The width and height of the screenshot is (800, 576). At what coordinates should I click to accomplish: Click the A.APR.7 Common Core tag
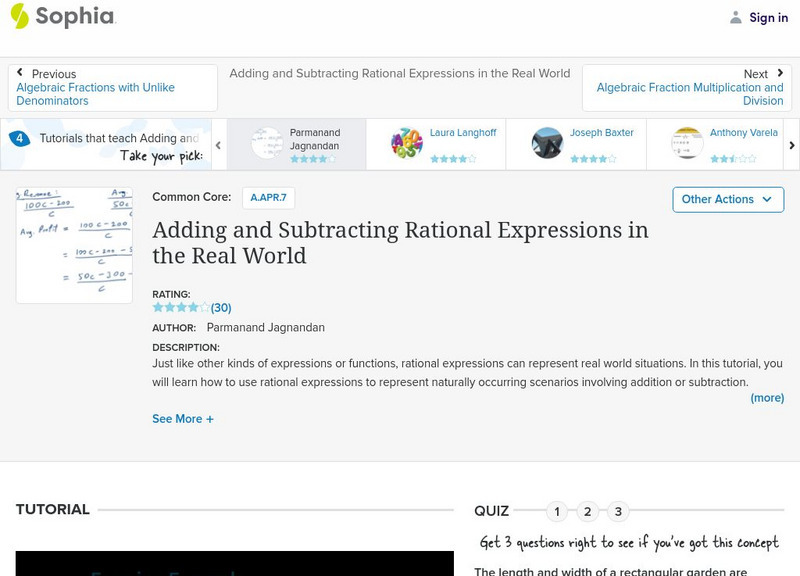click(268, 198)
